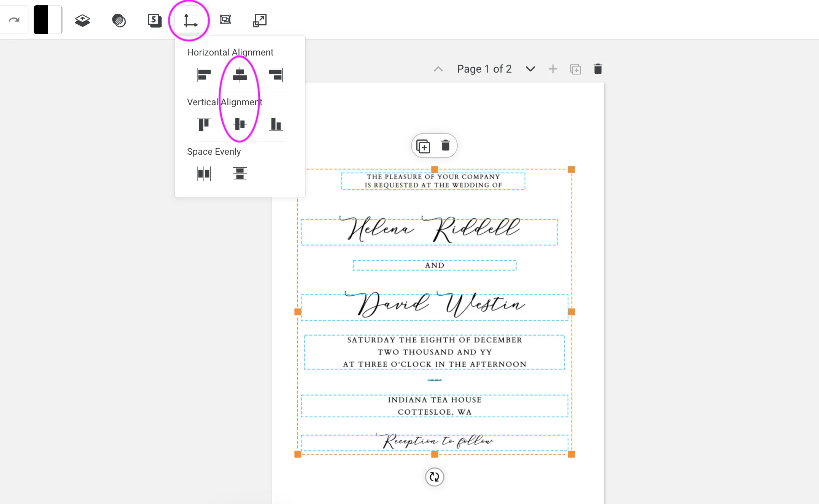Apply Align Bottom vertical alignment
Screen dimensions: 819x504
pos(275,124)
